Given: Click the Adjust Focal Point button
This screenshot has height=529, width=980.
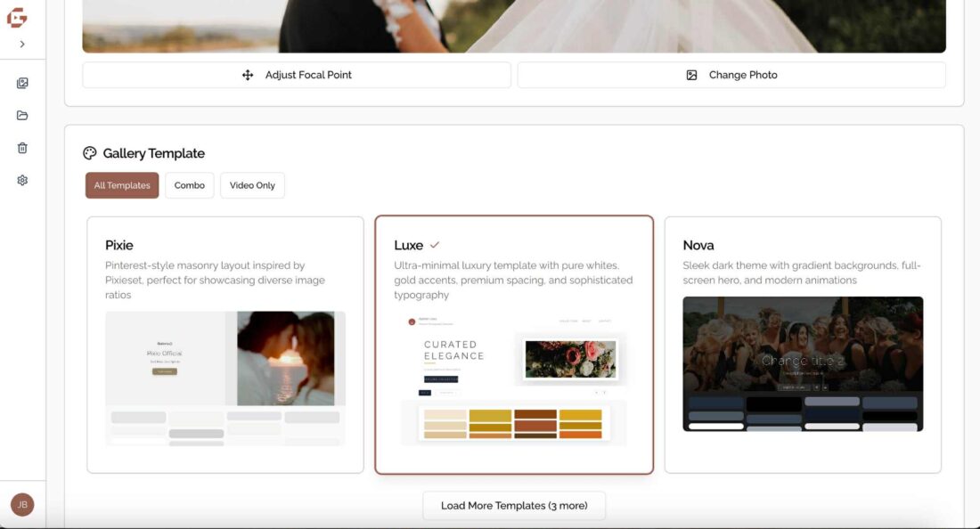Looking at the screenshot, I should click(x=297, y=75).
